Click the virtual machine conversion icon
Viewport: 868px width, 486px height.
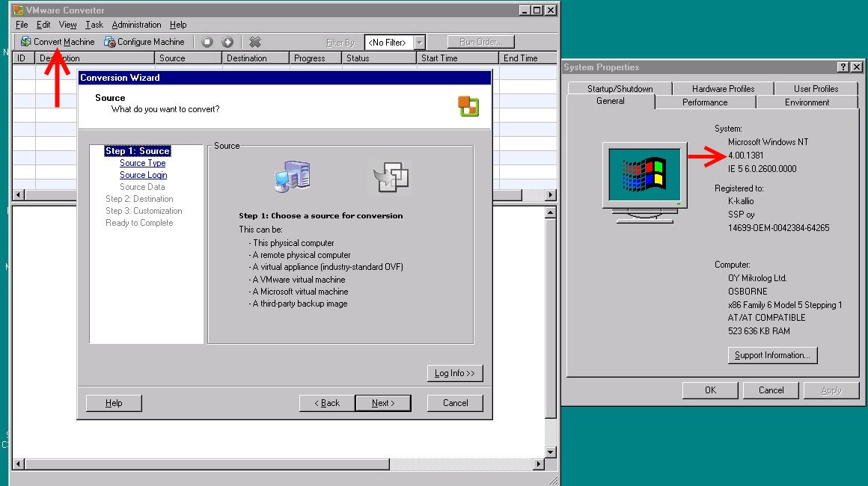pyautogui.click(x=391, y=177)
